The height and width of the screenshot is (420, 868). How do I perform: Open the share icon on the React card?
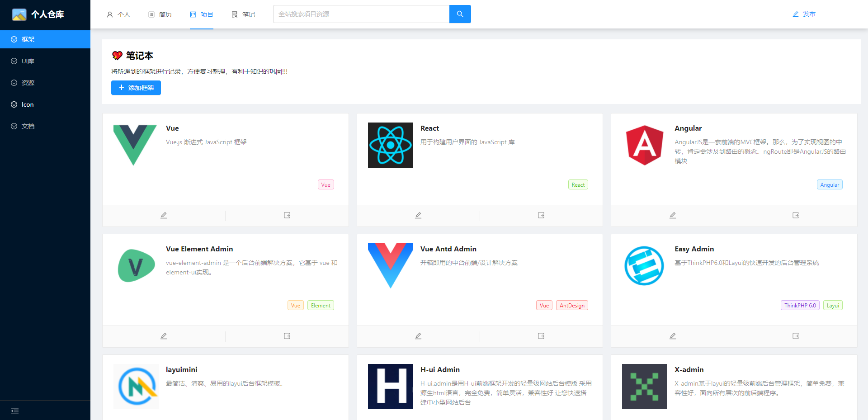(541, 215)
